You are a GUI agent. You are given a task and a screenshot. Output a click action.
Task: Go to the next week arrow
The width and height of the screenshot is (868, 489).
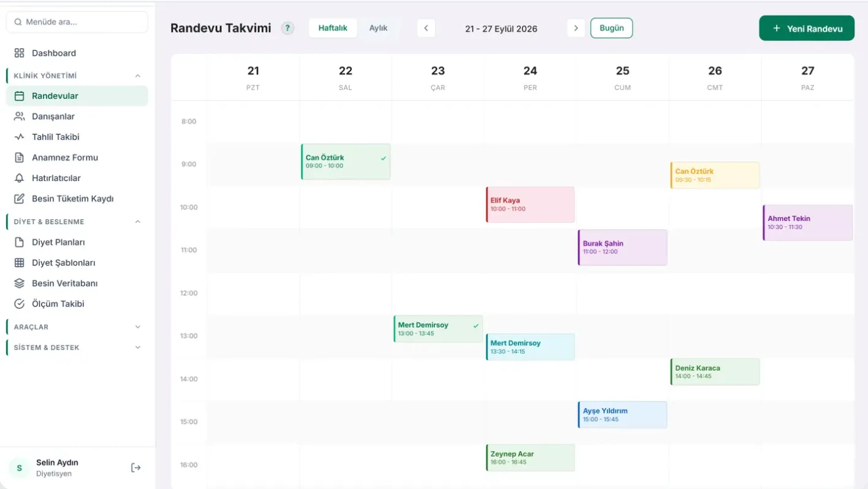(x=576, y=28)
